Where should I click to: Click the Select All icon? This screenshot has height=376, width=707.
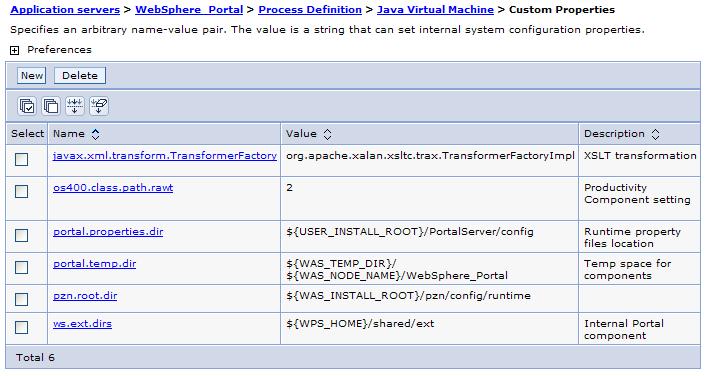(27, 106)
